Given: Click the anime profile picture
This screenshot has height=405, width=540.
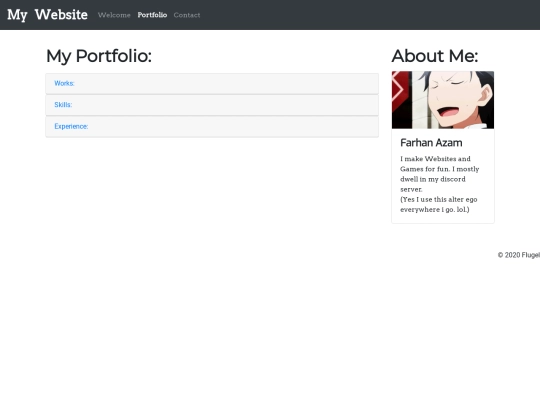Looking at the screenshot, I should pos(443,100).
